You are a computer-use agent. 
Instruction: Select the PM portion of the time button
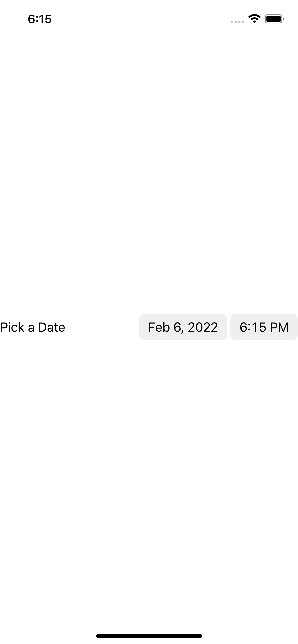click(x=278, y=328)
